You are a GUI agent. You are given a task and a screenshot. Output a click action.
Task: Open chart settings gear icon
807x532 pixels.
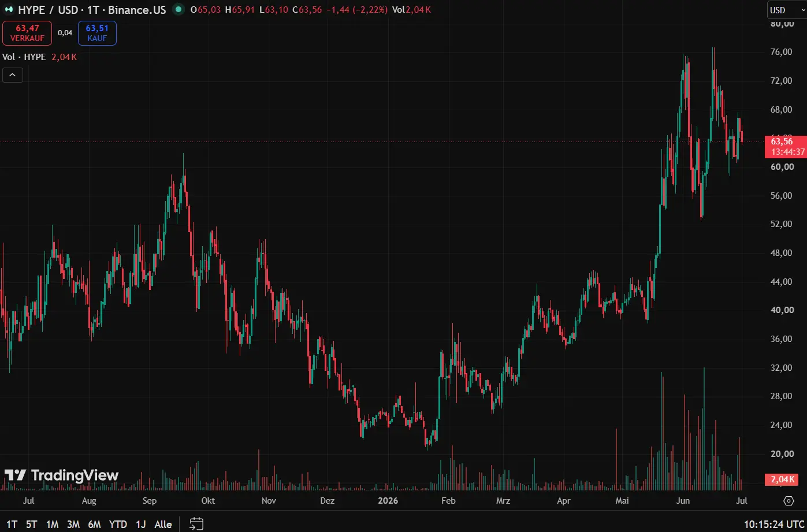point(789,500)
